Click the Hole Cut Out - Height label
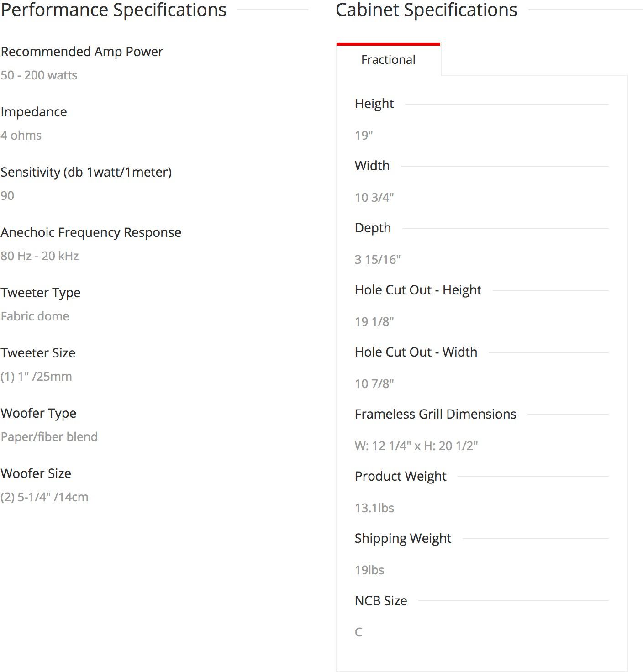Viewport: 643px width, 672px height. [x=418, y=290]
